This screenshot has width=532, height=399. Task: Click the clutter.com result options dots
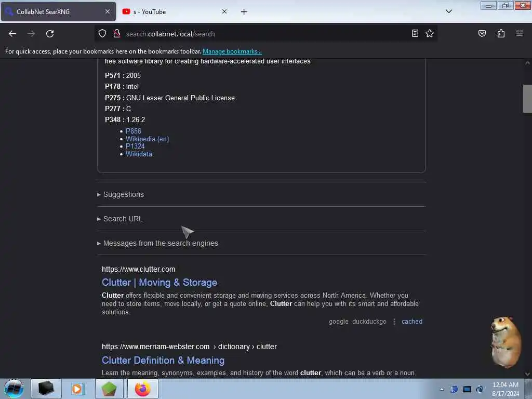394,322
